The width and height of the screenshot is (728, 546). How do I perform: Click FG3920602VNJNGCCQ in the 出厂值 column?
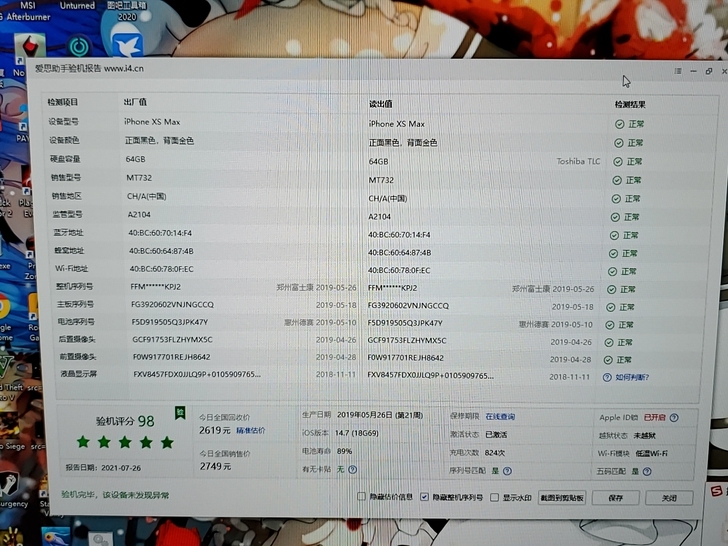(172, 305)
